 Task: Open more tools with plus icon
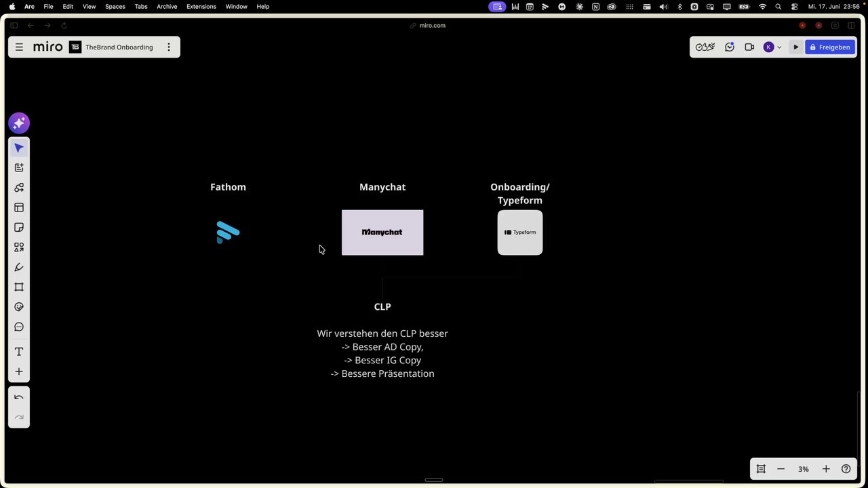19,371
